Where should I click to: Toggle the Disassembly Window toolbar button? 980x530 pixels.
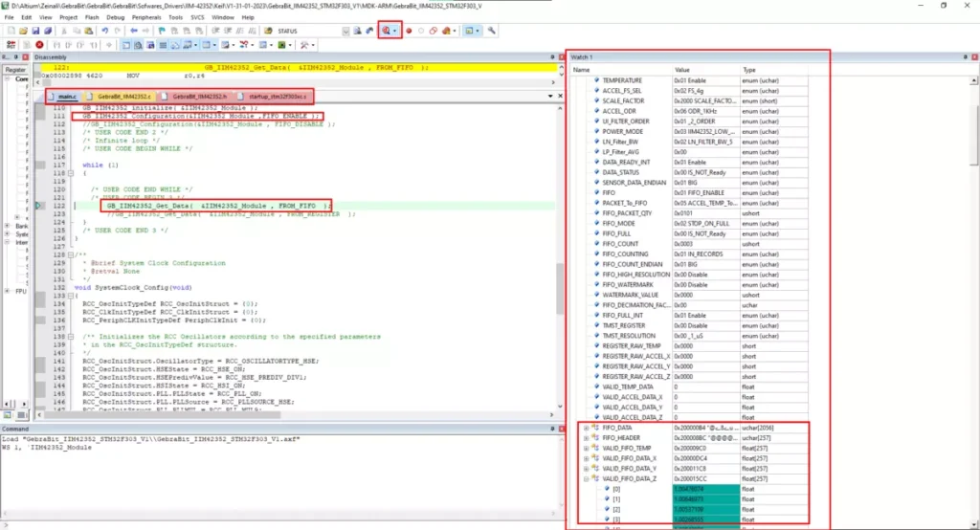tap(138, 45)
